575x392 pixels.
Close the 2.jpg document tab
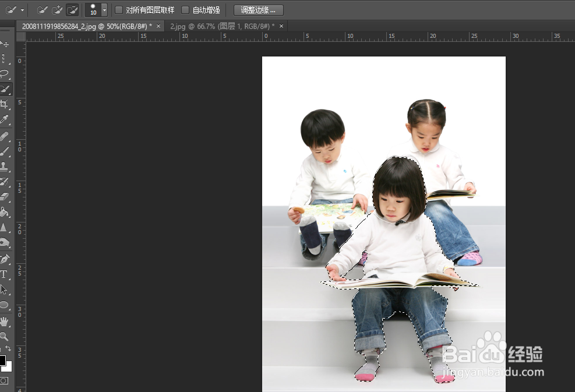[281, 26]
